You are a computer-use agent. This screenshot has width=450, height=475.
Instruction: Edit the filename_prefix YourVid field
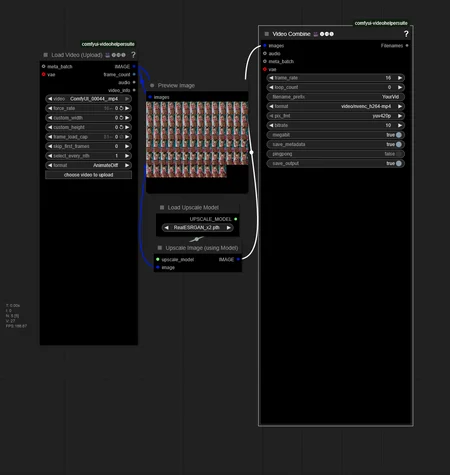335,97
